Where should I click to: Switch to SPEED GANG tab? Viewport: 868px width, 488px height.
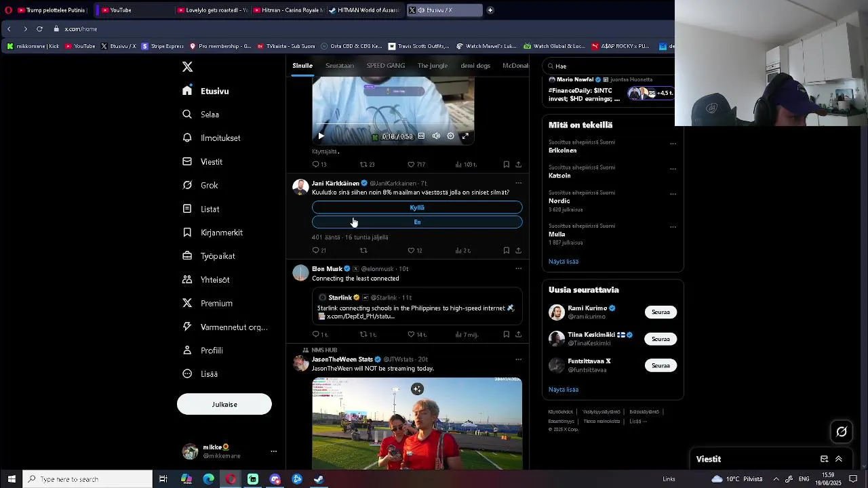(x=386, y=66)
